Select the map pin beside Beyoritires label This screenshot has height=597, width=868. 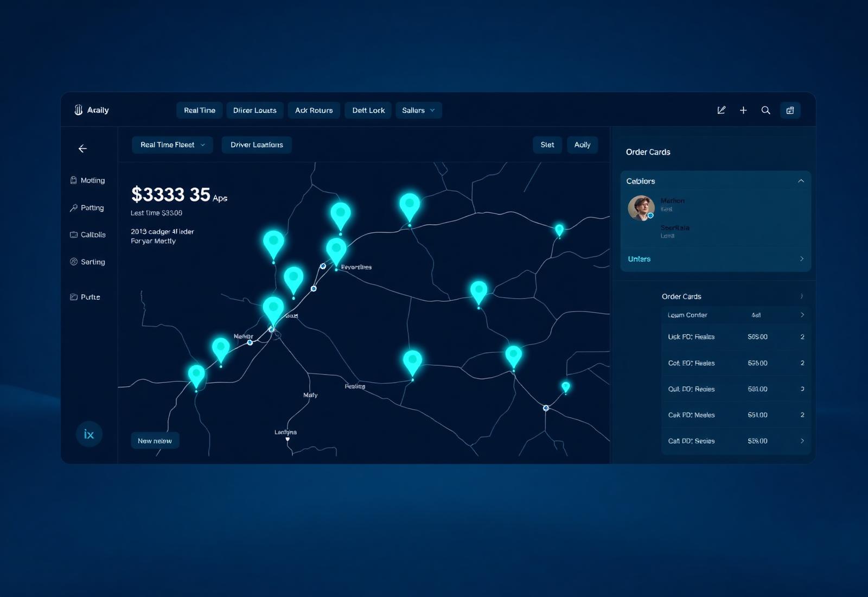click(x=336, y=252)
